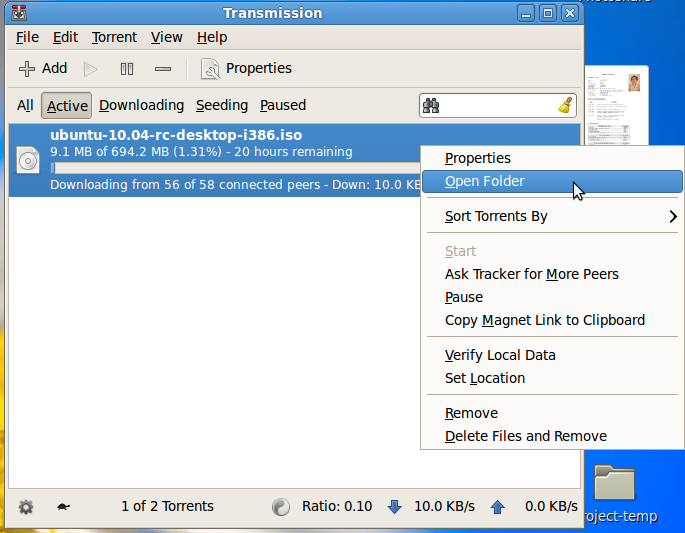Select the Seeding filter
The height and width of the screenshot is (533, 685).
(x=222, y=105)
